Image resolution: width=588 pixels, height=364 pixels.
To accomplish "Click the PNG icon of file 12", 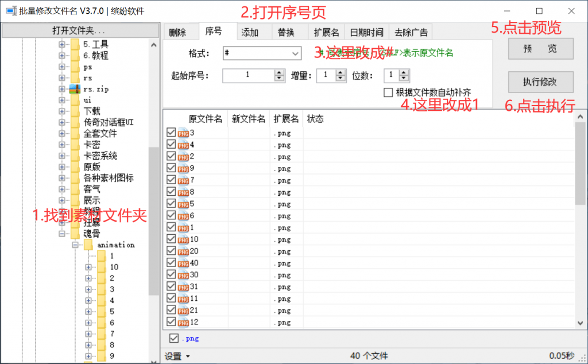I will (x=183, y=323).
